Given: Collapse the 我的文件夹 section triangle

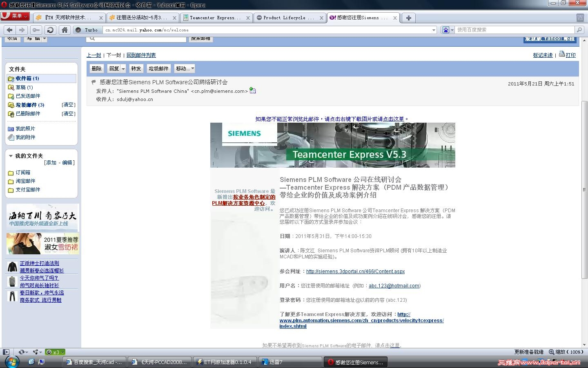Looking at the screenshot, I should 11,156.
